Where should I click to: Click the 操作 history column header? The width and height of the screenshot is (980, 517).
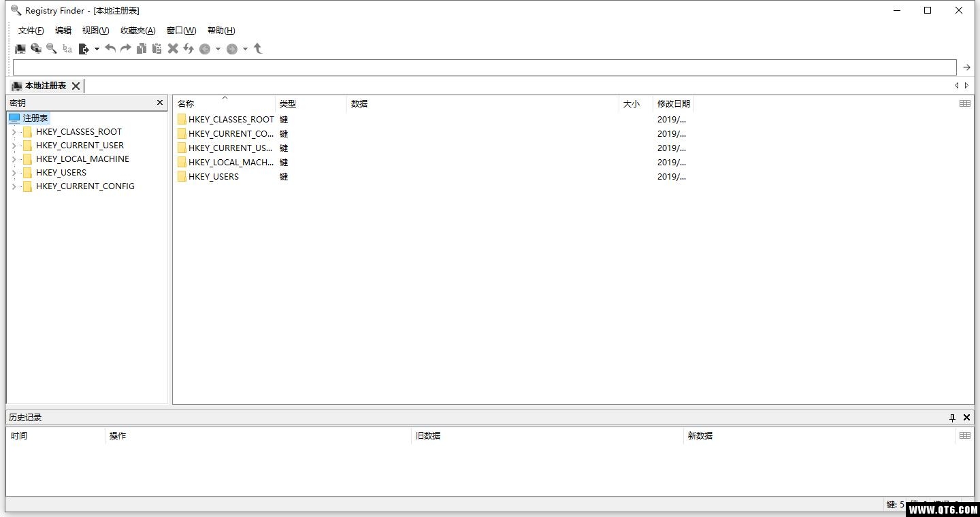pyautogui.click(x=259, y=436)
